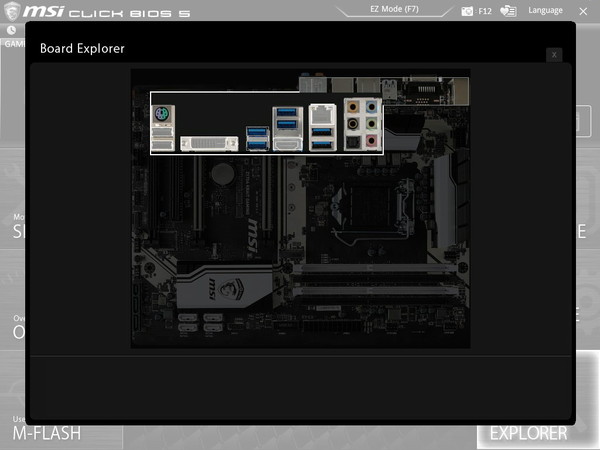Open the Language selection

point(545,10)
